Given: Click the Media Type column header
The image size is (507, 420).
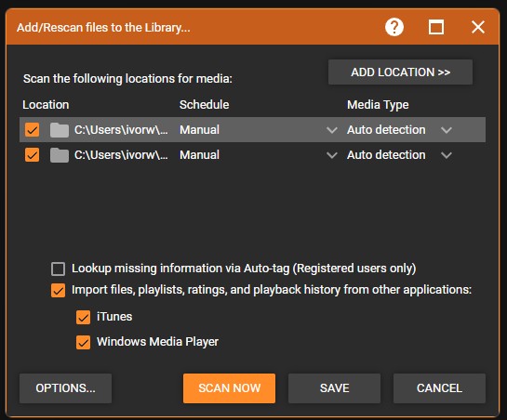Looking at the screenshot, I should (378, 105).
